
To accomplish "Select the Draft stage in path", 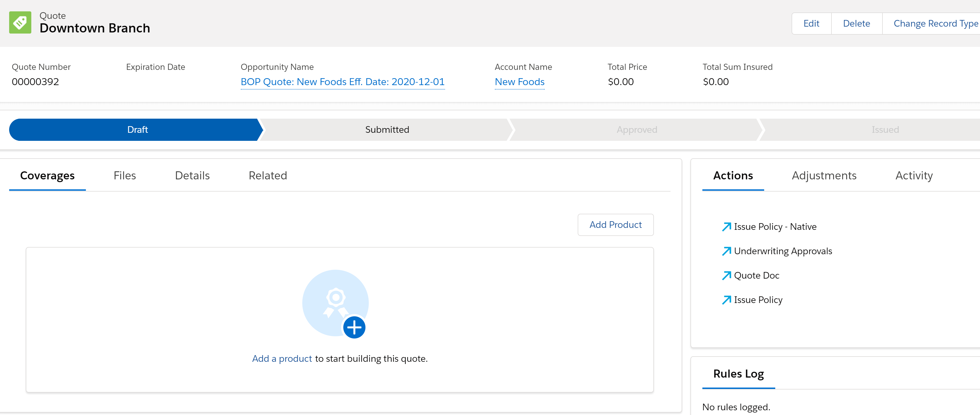I will point(136,130).
